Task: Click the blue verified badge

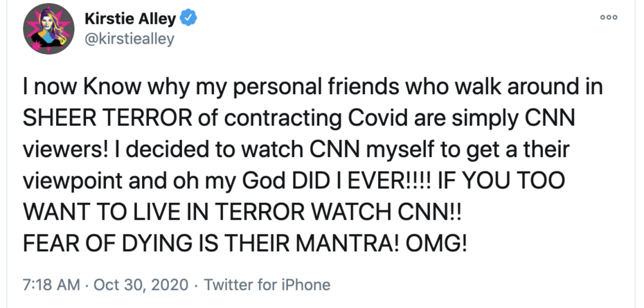Action: pyautogui.click(x=189, y=19)
